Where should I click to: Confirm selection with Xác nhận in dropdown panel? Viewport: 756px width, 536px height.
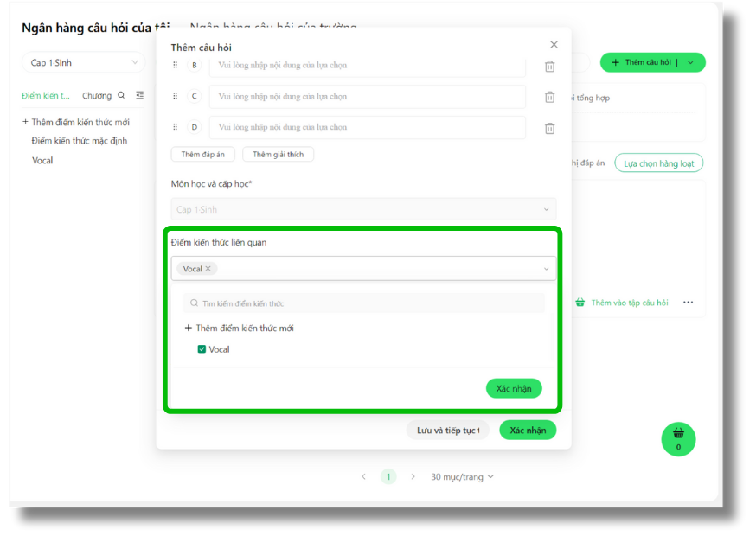click(514, 389)
